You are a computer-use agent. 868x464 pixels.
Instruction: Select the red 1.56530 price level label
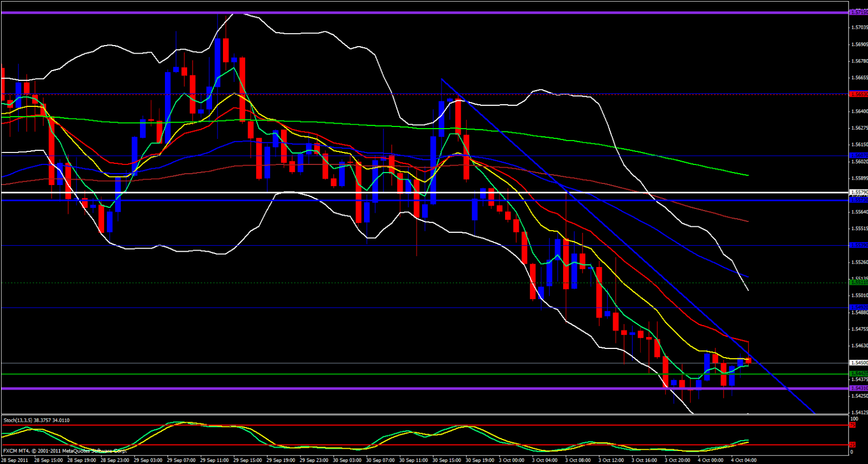tap(858, 94)
